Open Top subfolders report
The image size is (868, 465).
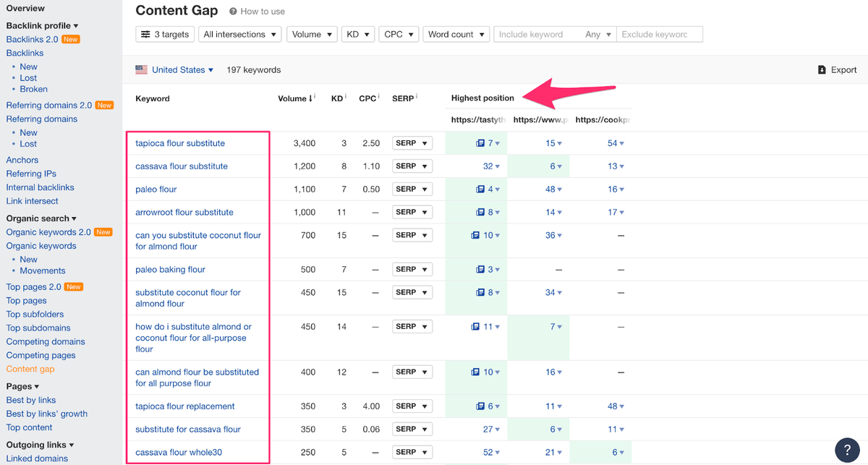coord(35,315)
